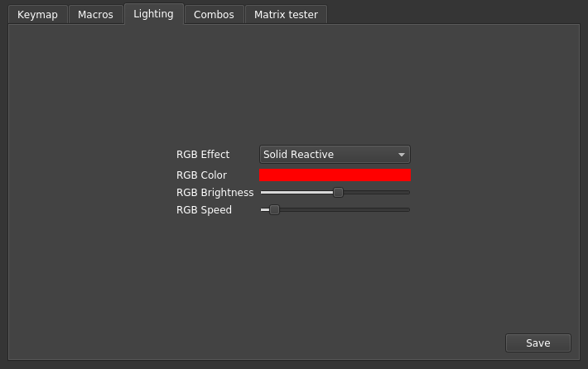
Task: Click the RGB Speed label
Action: pyautogui.click(x=204, y=210)
